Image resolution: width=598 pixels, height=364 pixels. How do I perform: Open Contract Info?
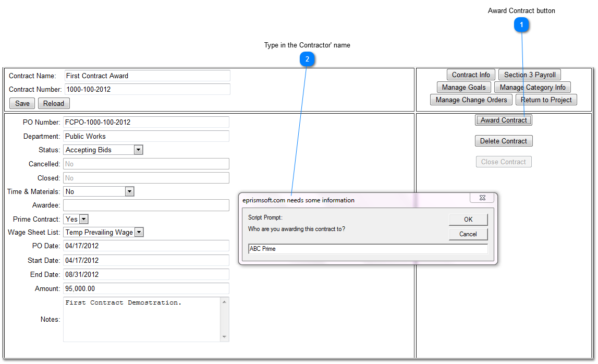471,75
